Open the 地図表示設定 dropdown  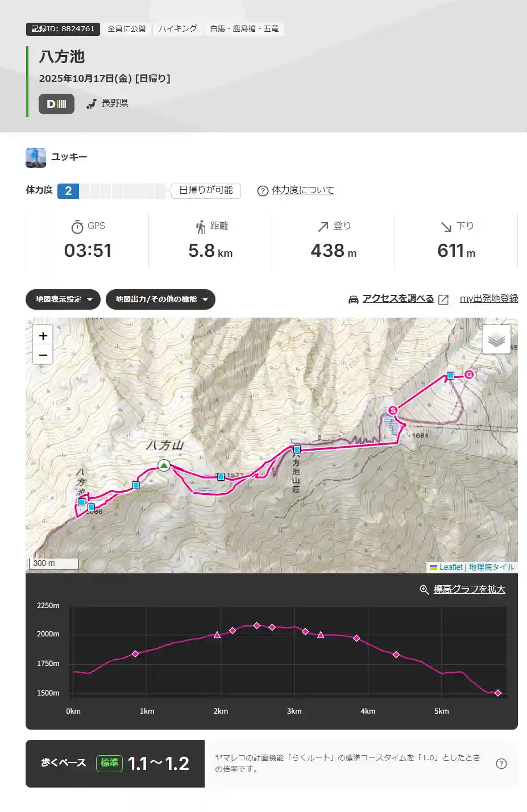[63, 299]
